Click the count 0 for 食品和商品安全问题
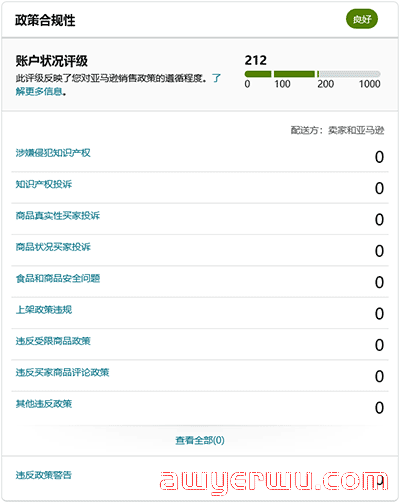Screen dimensions: 400x503 [x=379, y=282]
